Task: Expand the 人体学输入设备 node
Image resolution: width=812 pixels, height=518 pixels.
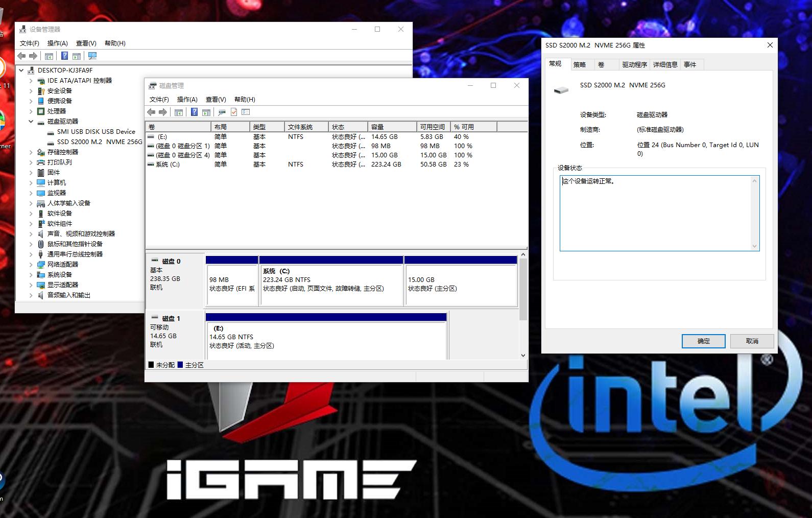Action: tap(31, 203)
